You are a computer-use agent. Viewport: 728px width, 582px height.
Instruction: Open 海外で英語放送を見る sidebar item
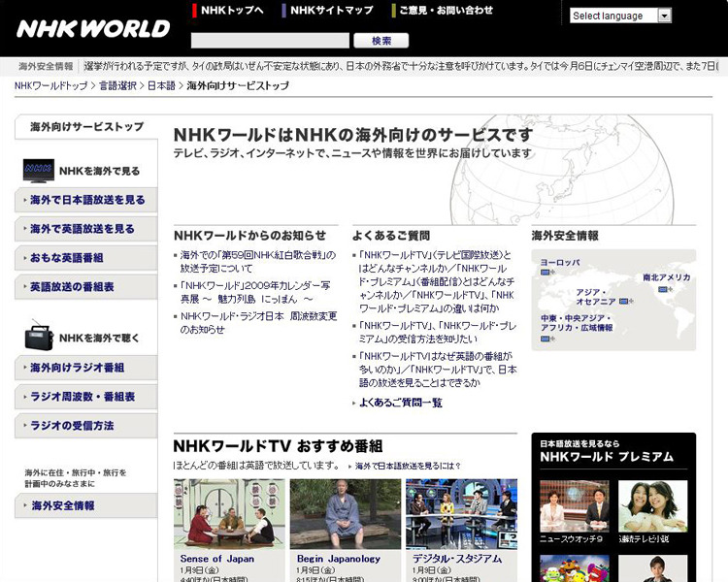click(x=86, y=229)
